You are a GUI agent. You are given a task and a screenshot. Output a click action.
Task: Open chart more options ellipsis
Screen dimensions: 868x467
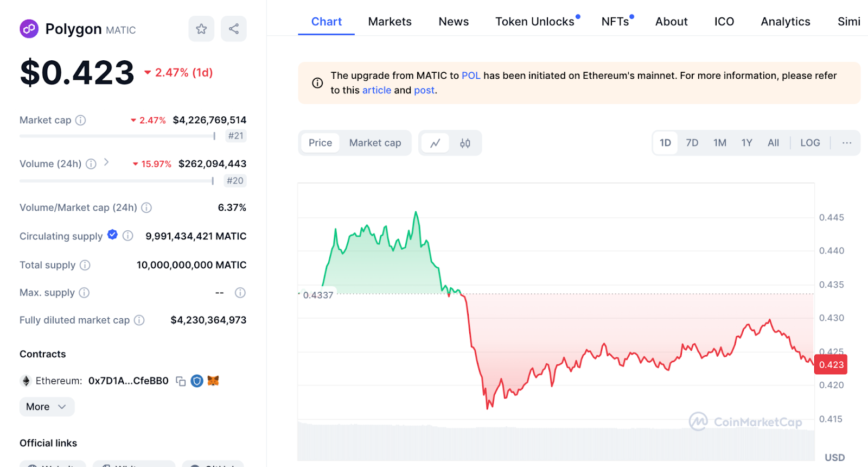pyautogui.click(x=847, y=143)
